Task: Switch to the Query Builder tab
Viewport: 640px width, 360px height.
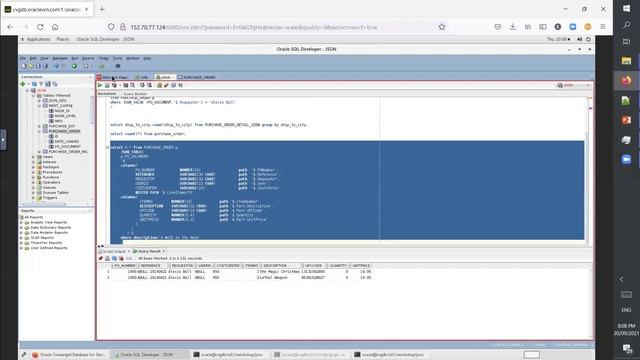Action: 135,94
